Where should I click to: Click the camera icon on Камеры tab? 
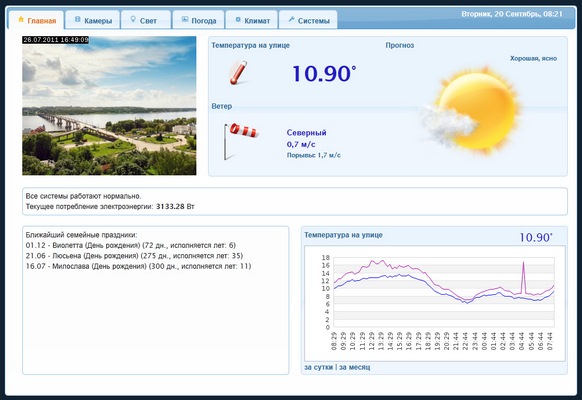click(78, 19)
